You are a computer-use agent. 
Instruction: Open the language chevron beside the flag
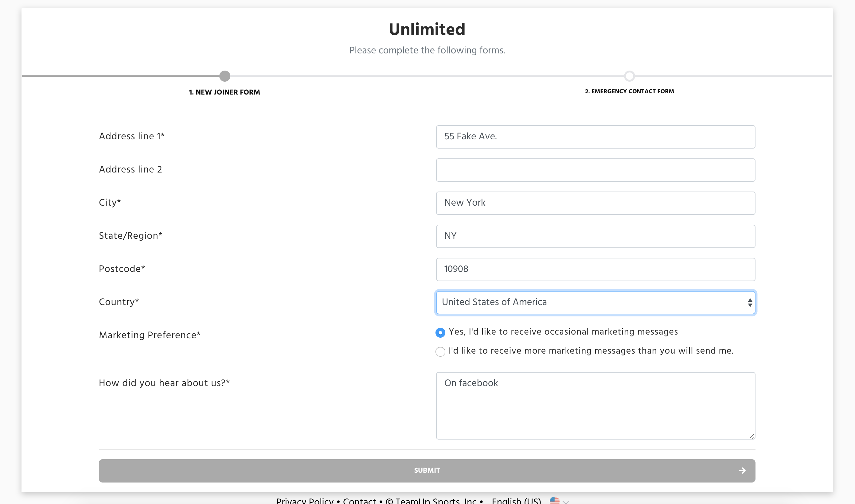click(566, 502)
